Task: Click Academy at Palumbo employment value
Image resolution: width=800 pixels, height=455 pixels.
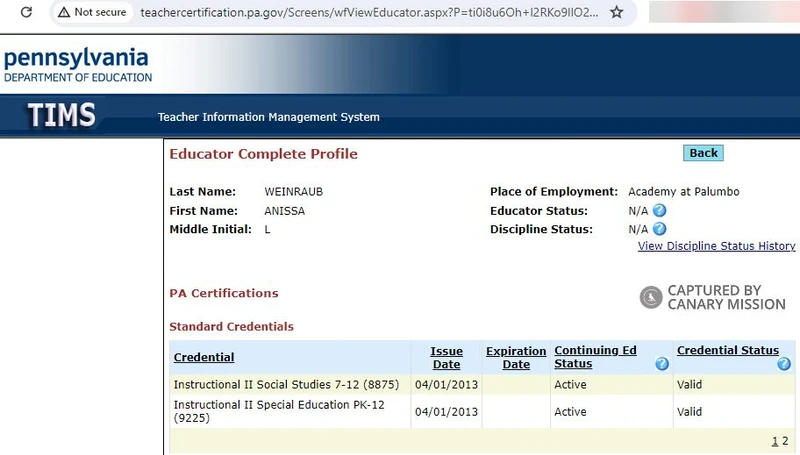Action: [x=683, y=192]
